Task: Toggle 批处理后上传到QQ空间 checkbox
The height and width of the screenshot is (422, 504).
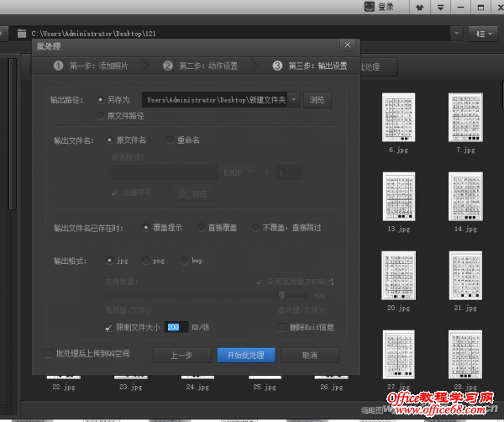Action: 48,354
